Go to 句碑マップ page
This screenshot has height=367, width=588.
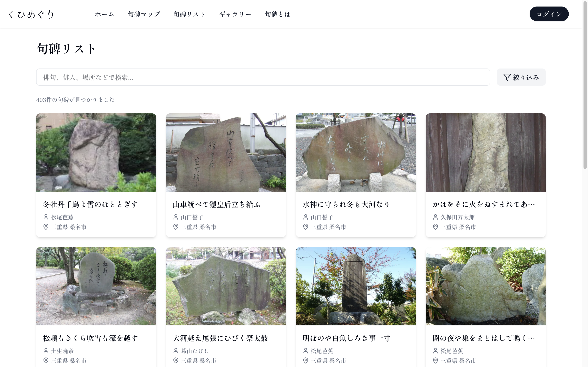click(144, 14)
